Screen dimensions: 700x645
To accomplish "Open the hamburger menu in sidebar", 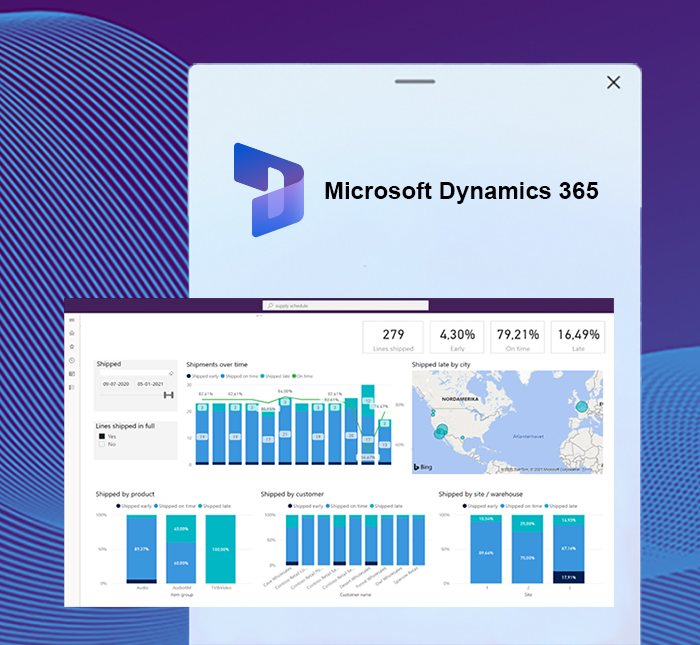I will pos(72,320).
